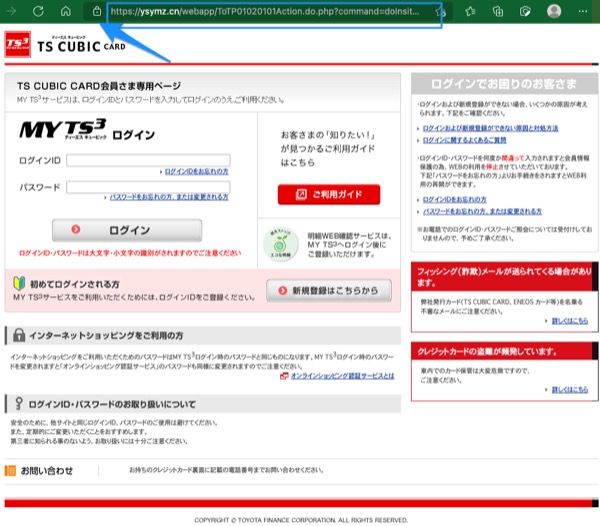This screenshot has height=526, width=600.
Task: Click the forward navigation arrow
Action: point(11,11)
